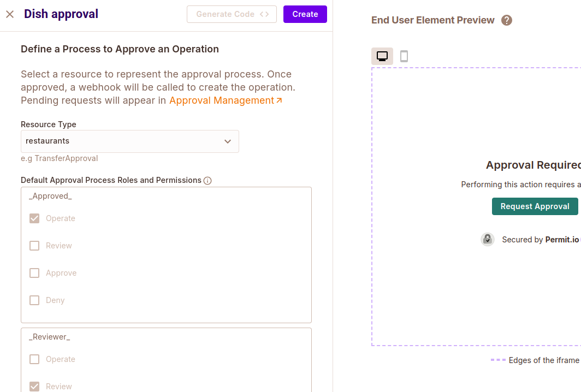Check the Deny box under _Approved_
Viewport: 581px width, 392px height.
[34, 300]
